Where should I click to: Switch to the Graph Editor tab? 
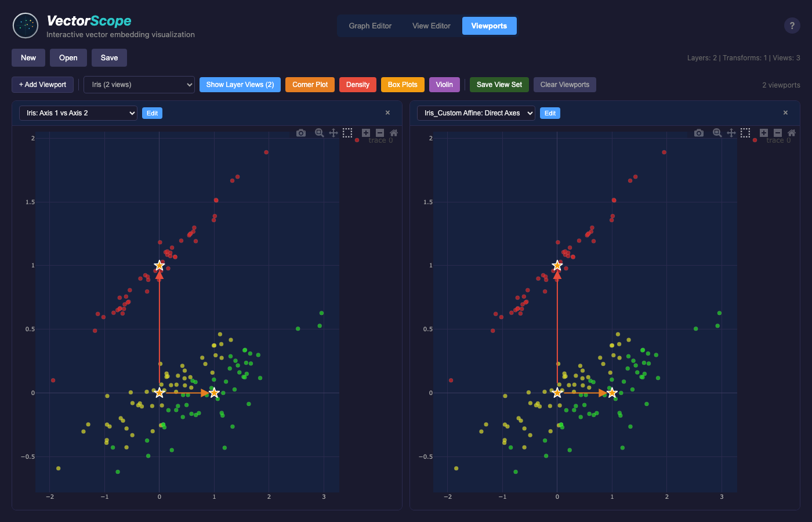tap(370, 26)
